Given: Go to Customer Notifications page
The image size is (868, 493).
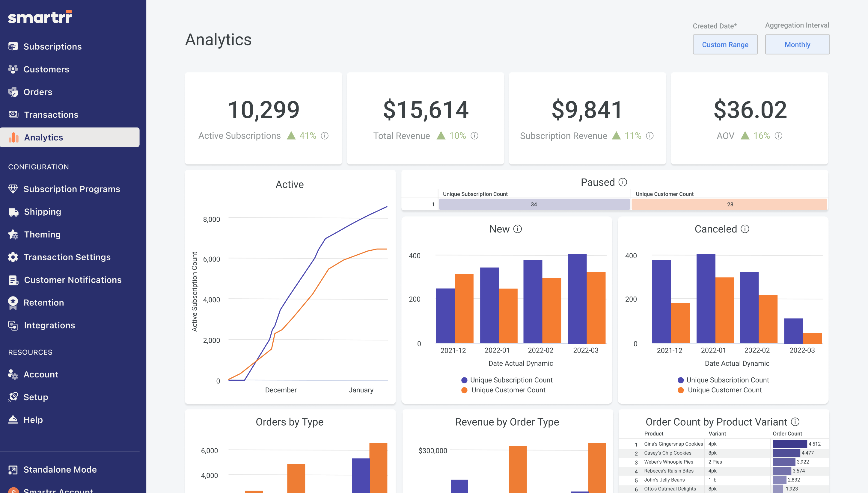Looking at the screenshot, I should (73, 280).
